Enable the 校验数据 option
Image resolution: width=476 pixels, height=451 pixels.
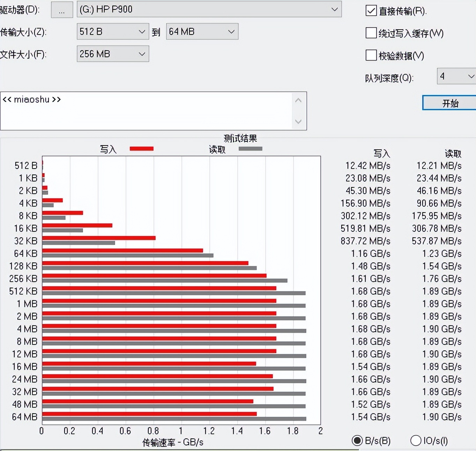pos(371,56)
